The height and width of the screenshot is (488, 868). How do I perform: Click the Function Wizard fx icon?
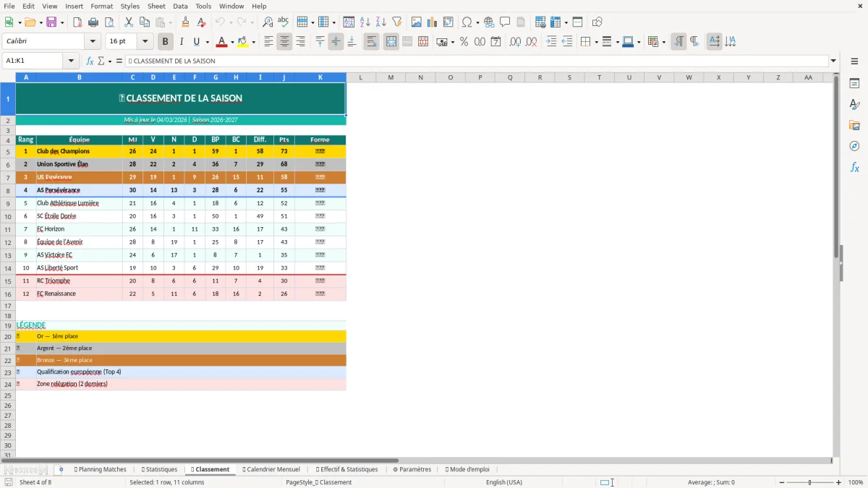pos(90,61)
